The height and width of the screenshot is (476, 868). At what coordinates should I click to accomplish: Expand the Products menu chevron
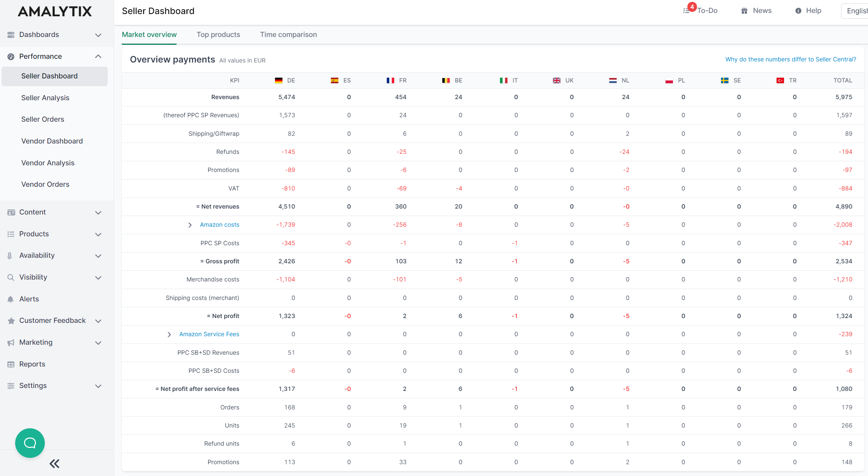(x=98, y=234)
